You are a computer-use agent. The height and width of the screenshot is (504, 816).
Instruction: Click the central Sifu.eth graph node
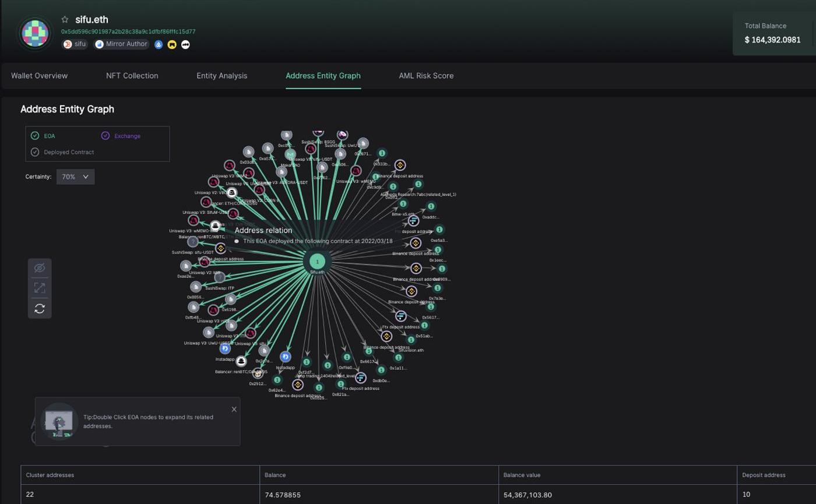click(x=317, y=262)
